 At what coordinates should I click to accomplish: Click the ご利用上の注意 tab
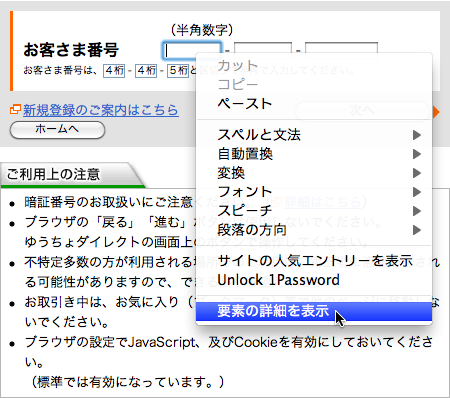tap(72, 174)
